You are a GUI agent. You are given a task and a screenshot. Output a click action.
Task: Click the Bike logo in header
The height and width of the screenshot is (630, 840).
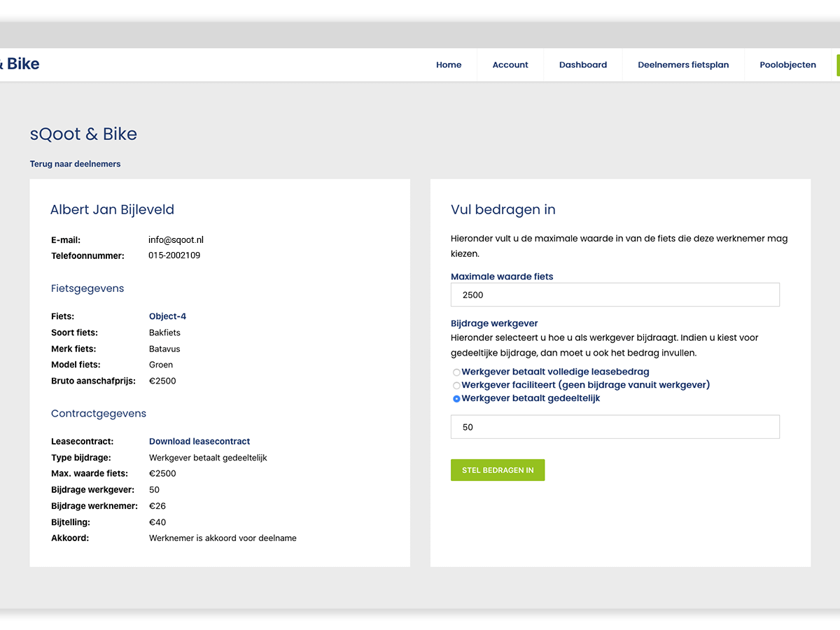(x=20, y=64)
